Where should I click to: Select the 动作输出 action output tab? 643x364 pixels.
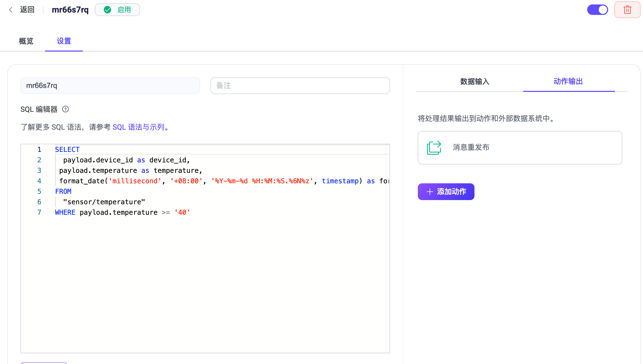coord(568,81)
